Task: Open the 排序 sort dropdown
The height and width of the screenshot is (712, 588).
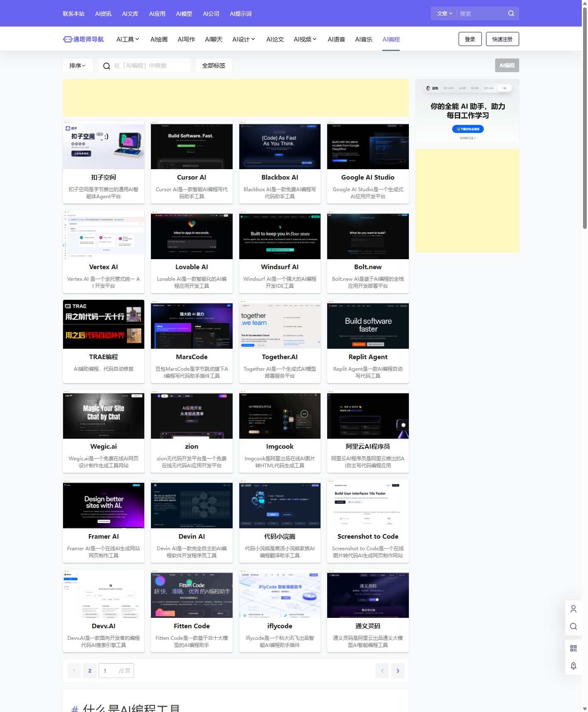Action: pos(78,66)
